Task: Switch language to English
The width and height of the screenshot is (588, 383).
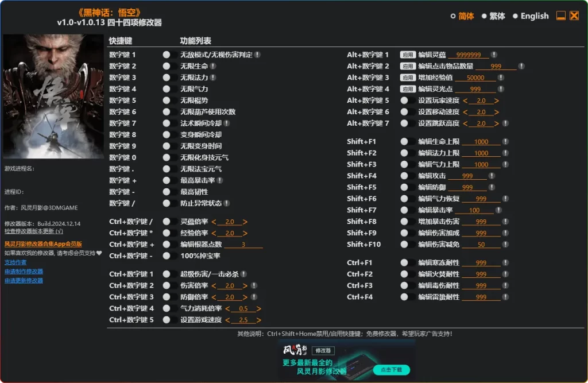Action: click(531, 16)
